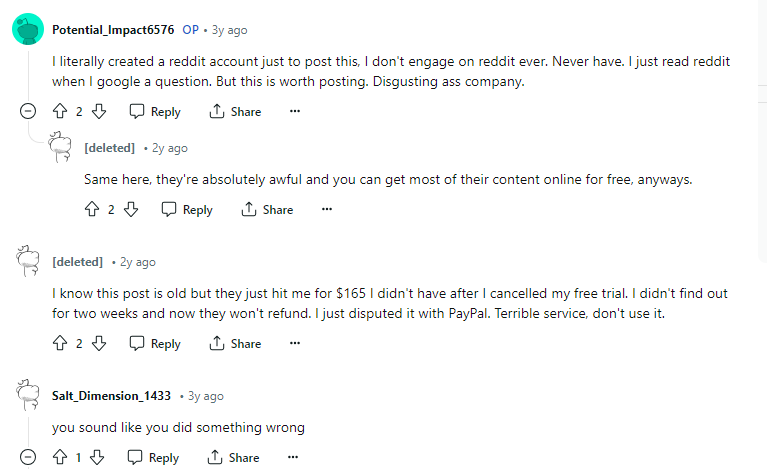
Task: Downvote Potential_Impact6576's comment
Action: pos(99,112)
